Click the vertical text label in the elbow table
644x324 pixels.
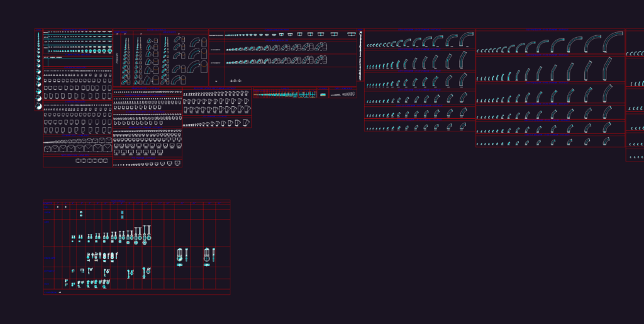click(117, 60)
